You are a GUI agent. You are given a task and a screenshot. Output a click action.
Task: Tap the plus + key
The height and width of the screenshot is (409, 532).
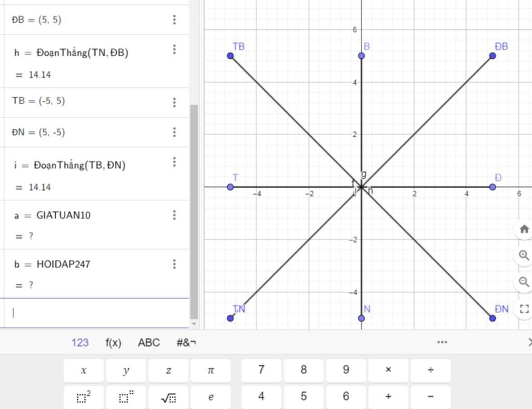[389, 397]
